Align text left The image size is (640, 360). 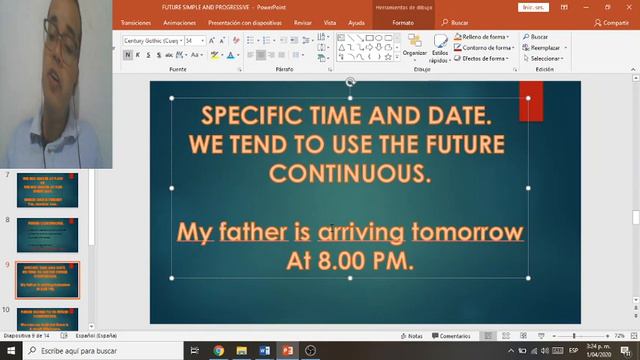250,55
